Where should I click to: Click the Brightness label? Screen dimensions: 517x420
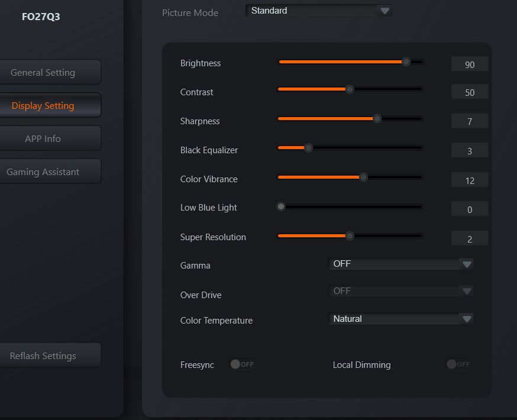tap(201, 63)
